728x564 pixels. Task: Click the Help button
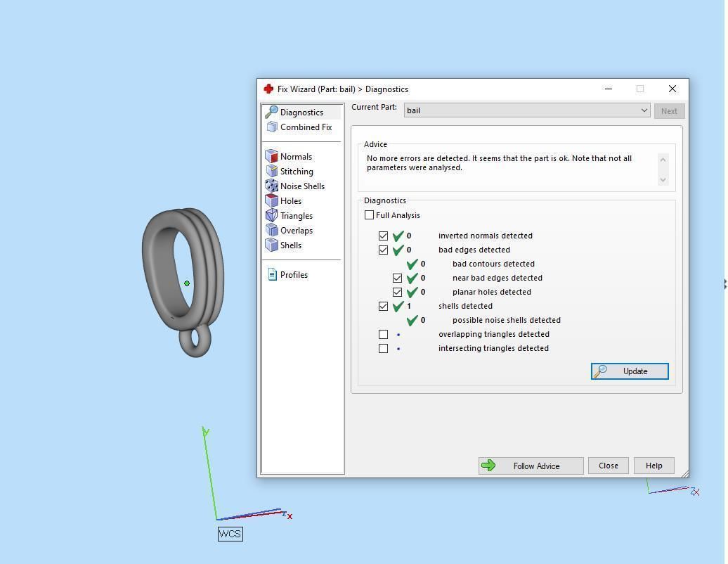654,466
